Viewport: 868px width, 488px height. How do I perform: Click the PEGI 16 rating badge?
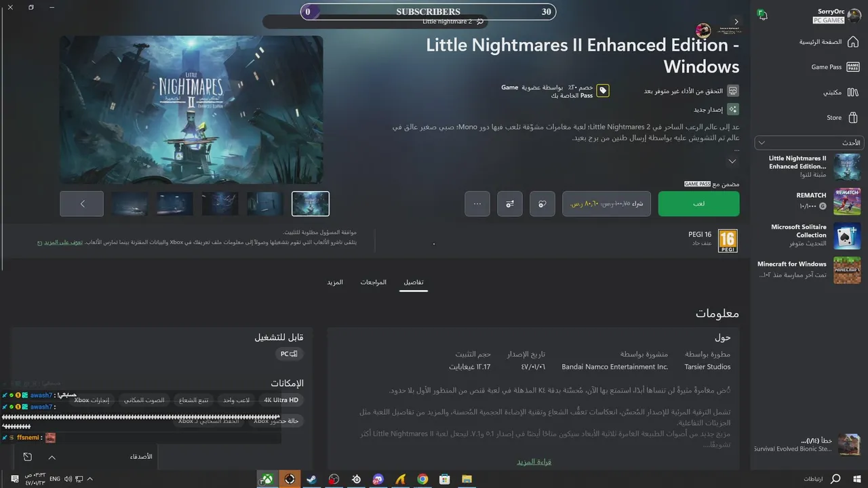(728, 240)
